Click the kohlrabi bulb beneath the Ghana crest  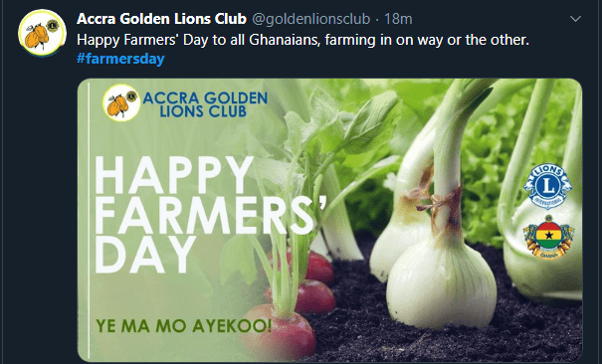pos(545,276)
